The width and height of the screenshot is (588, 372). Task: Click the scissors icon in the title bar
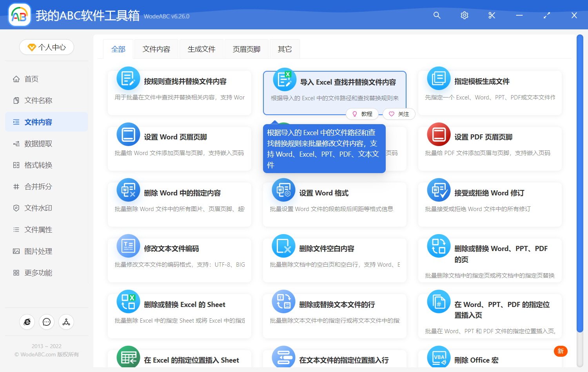492,16
